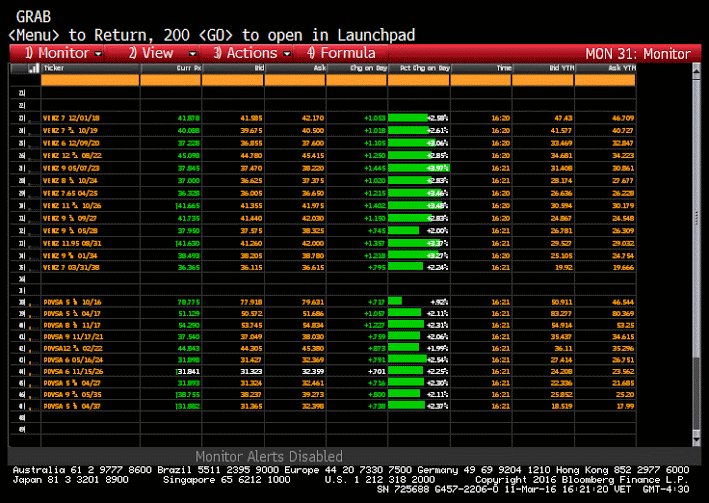Click the 47.43 Bid YTM value

pos(563,118)
